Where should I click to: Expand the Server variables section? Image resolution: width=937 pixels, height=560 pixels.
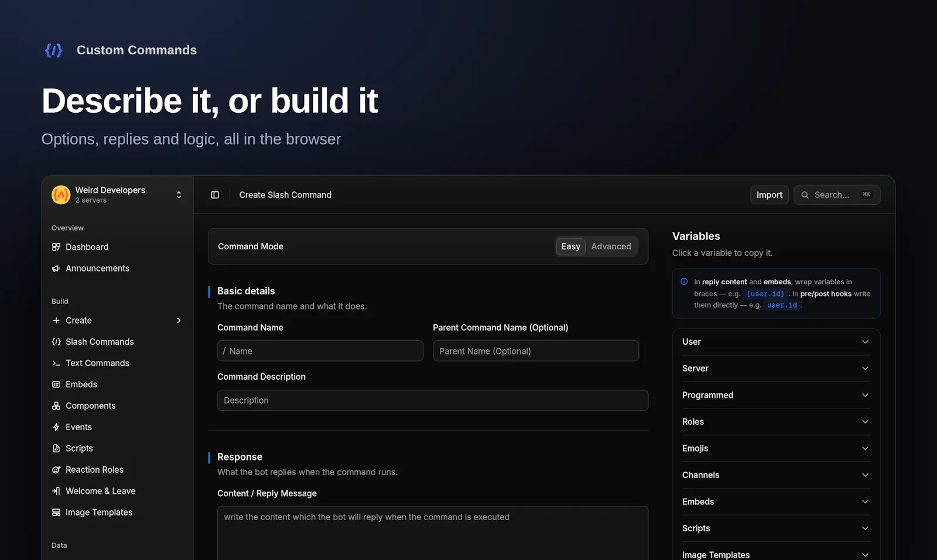(776, 369)
